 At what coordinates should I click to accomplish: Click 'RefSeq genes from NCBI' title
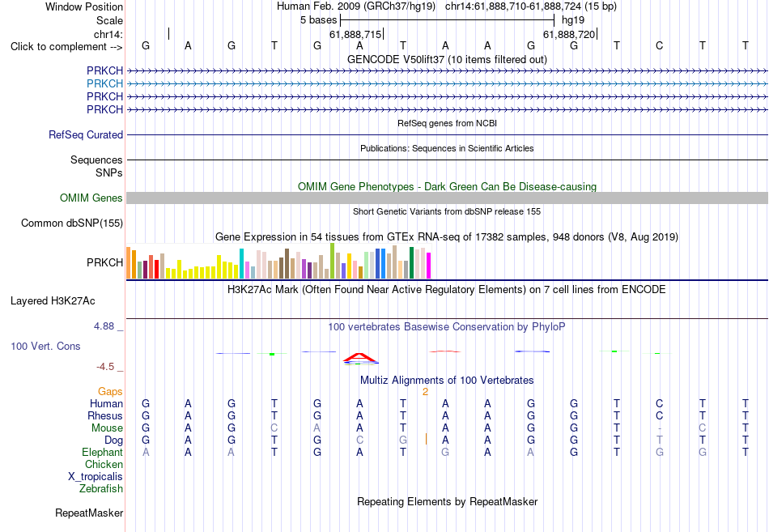447,123
